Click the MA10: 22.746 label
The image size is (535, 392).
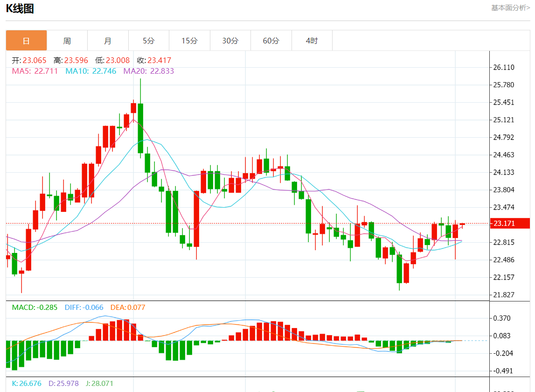coord(91,71)
